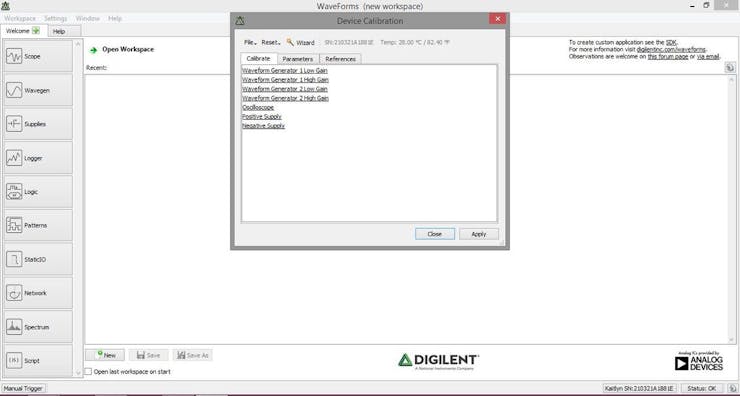Start the Logic analyzer instrument
Screen dimensions: 740x396
(x=38, y=192)
